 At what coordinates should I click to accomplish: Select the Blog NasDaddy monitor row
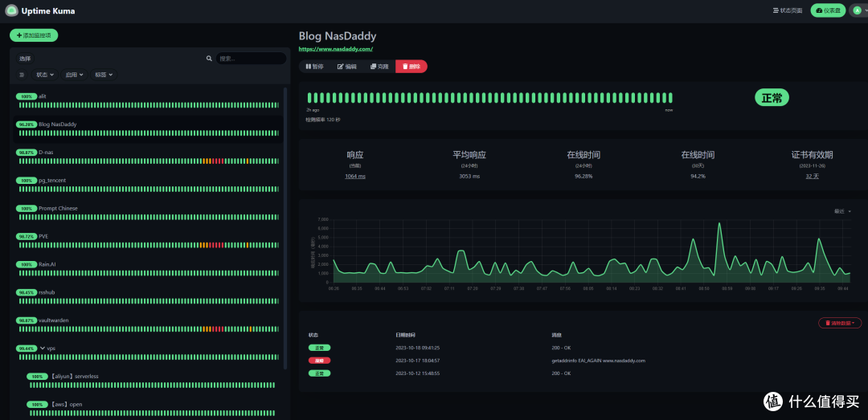[x=148, y=128]
